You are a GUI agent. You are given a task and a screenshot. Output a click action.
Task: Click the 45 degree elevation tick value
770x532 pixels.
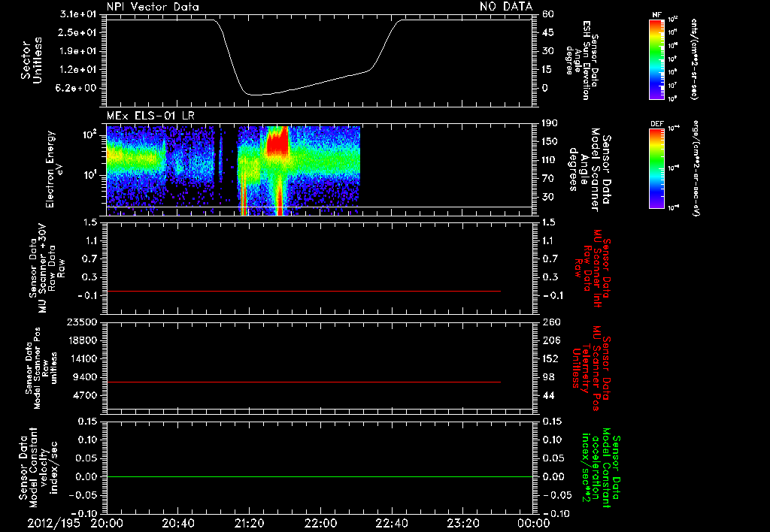click(548, 33)
